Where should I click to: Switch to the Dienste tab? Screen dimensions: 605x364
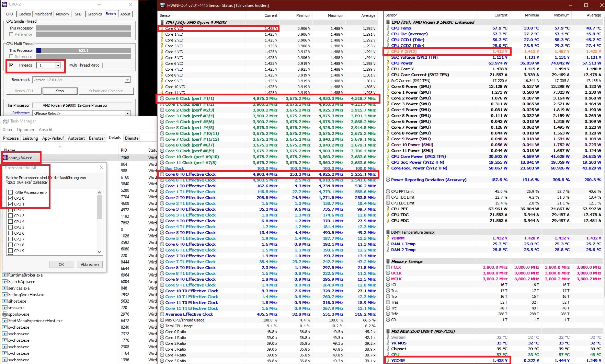tap(132, 138)
